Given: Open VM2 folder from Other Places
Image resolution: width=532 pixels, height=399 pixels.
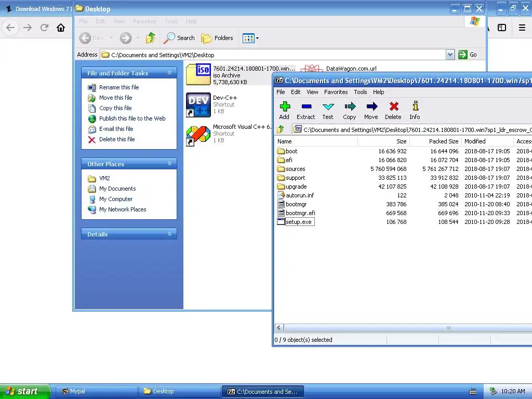Looking at the screenshot, I should point(104,178).
